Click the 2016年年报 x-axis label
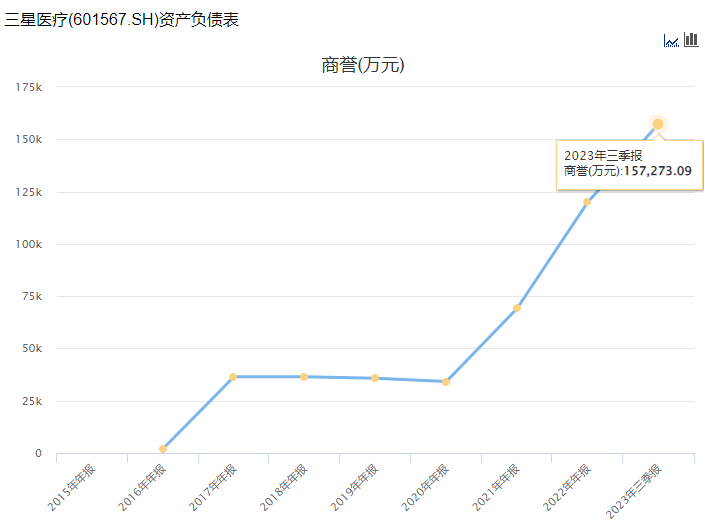The height and width of the screenshot is (531, 705). (x=142, y=487)
